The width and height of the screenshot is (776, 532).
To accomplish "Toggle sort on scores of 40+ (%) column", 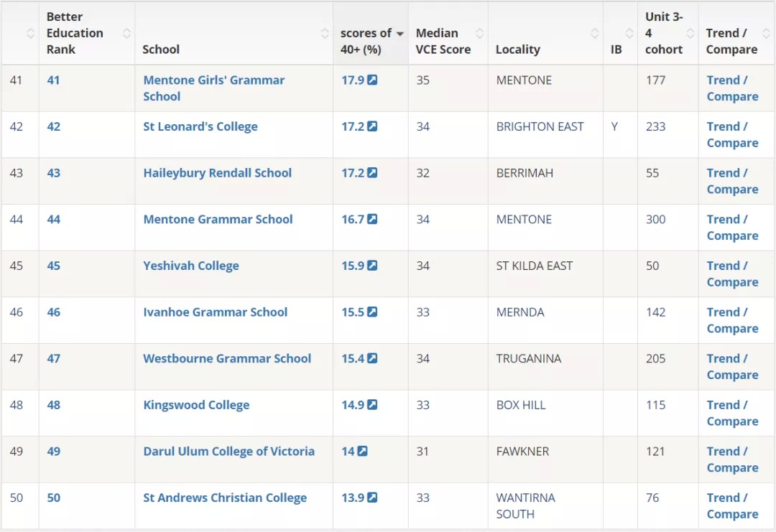I will click(x=400, y=34).
